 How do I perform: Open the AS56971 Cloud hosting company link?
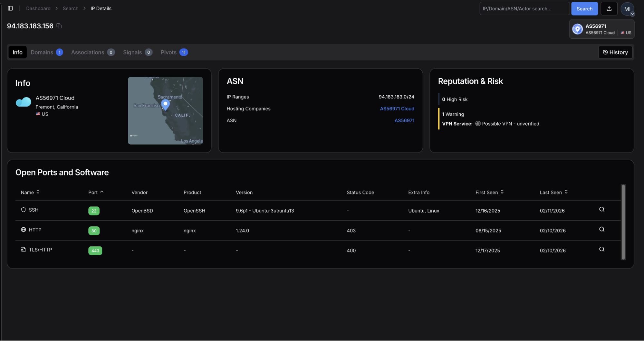pyautogui.click(x=397, y=109)
